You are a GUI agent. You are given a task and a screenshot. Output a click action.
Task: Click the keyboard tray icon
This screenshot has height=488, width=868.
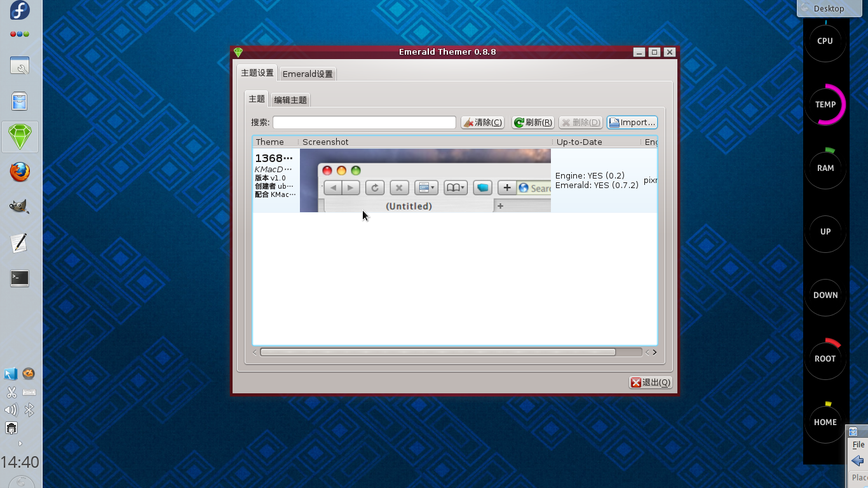(x=29, y=392)
